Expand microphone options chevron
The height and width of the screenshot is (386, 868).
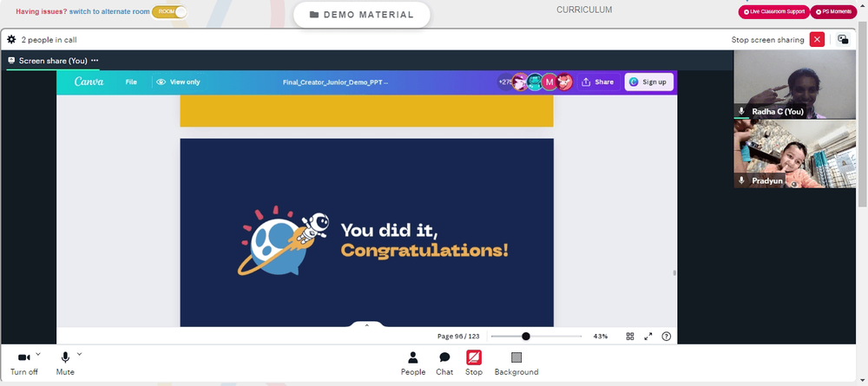pyautogui.click(x=79, y=354)
